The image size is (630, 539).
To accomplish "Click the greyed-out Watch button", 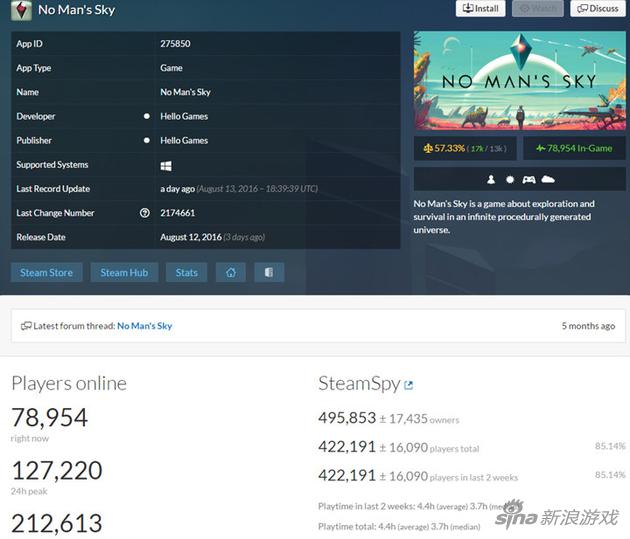I will coord(538,8).
